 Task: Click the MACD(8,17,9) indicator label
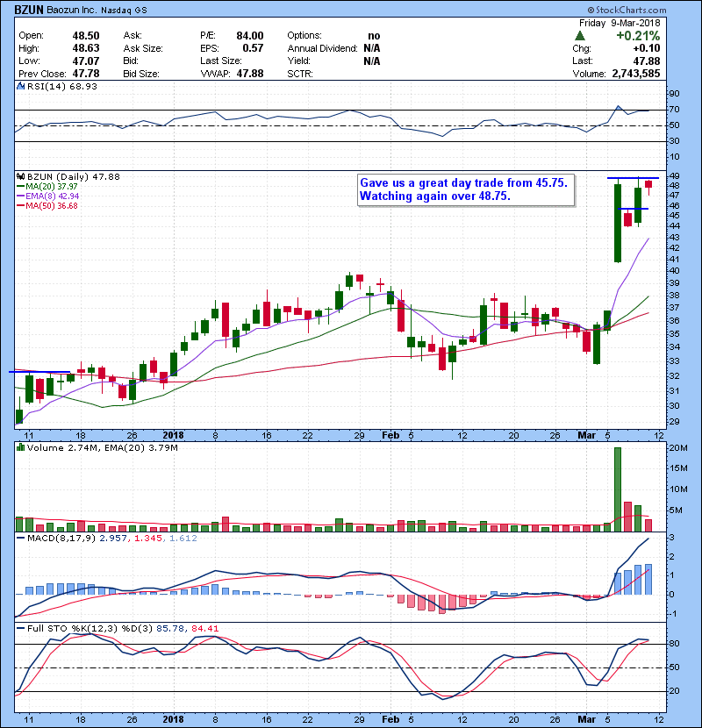[x=61, y=539]
